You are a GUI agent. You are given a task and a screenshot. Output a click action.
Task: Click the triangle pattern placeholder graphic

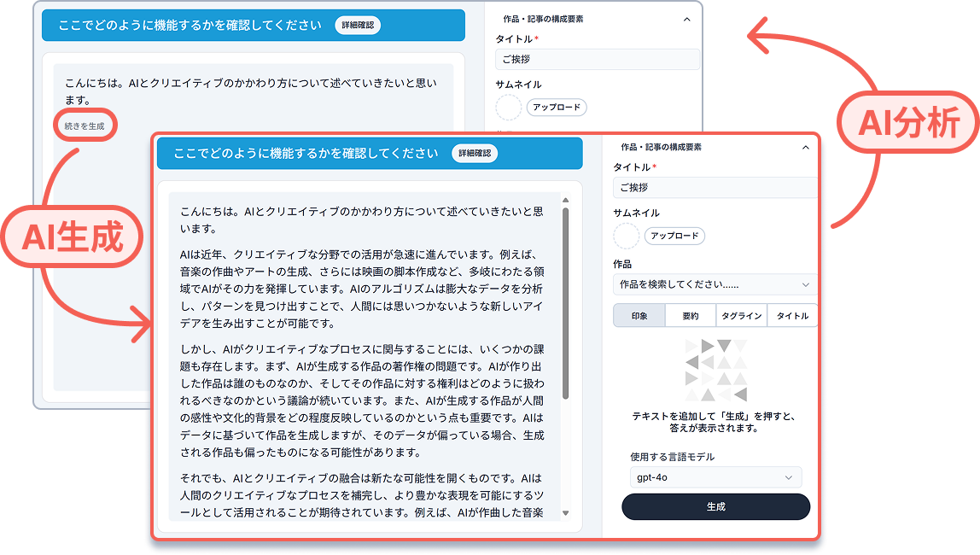coord(715,370)
